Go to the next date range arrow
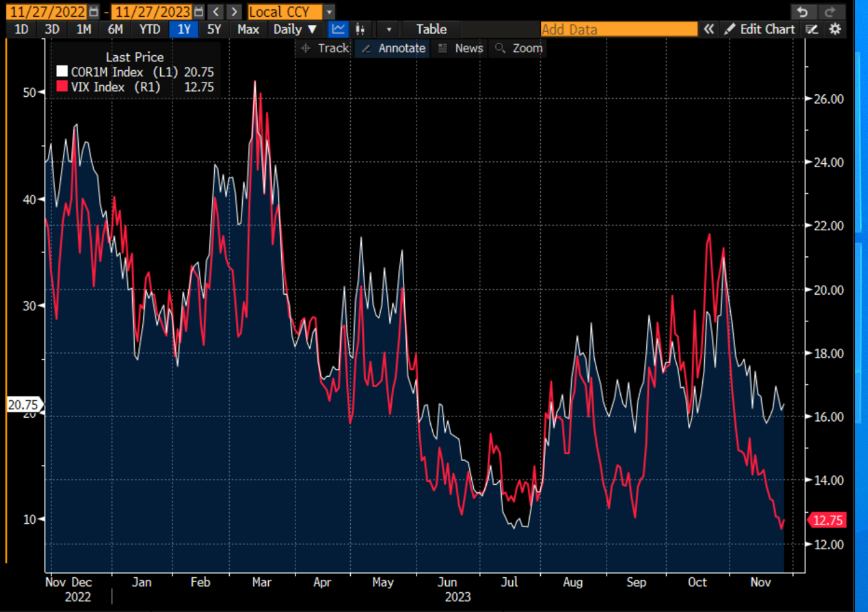 pos(234,12)
